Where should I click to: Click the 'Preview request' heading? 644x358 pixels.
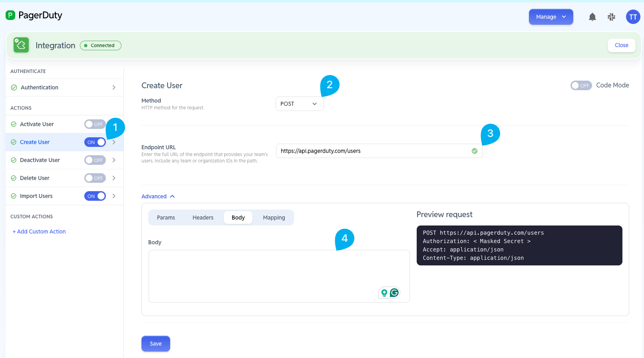coord(444,214)
